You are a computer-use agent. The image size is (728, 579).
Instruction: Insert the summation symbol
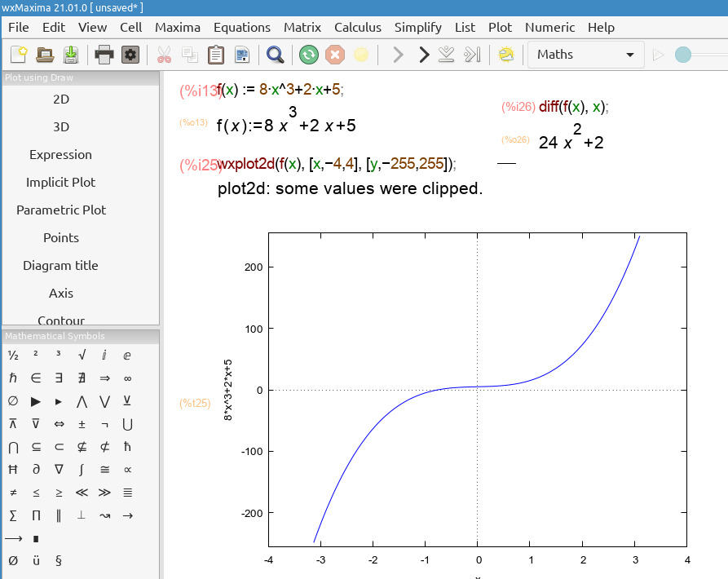coord(12,515)
